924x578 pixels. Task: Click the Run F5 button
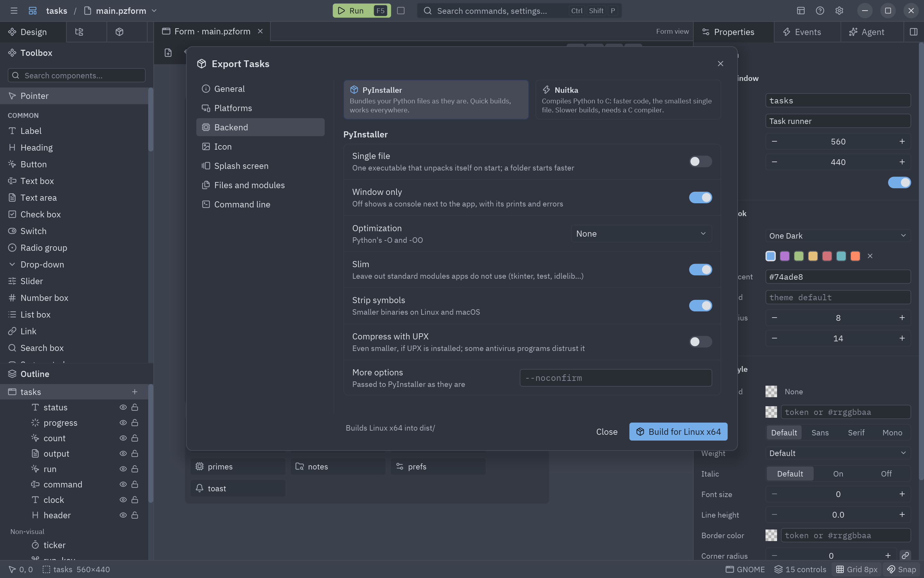(x=362, y=11)
